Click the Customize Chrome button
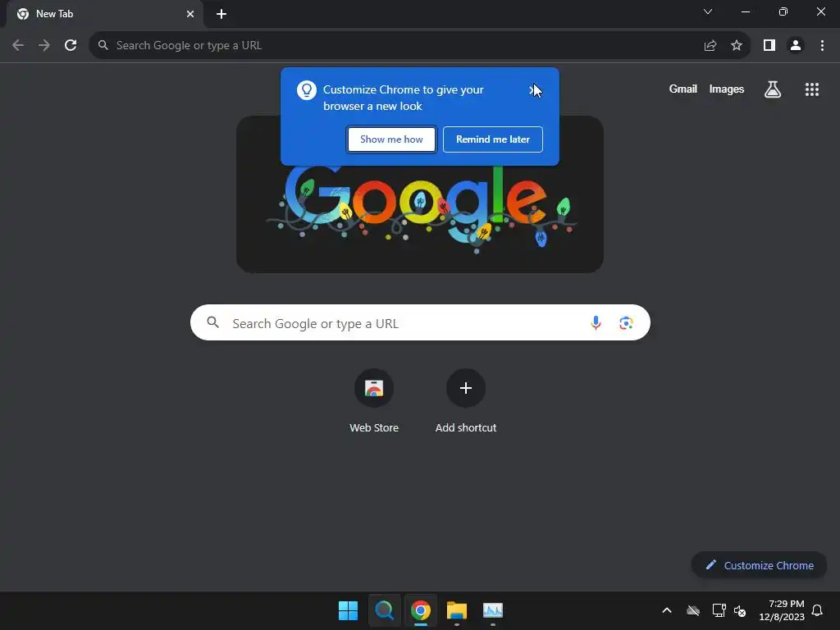Image resolution: width=840 pixels, height=630 pixels. pos(759,565)
